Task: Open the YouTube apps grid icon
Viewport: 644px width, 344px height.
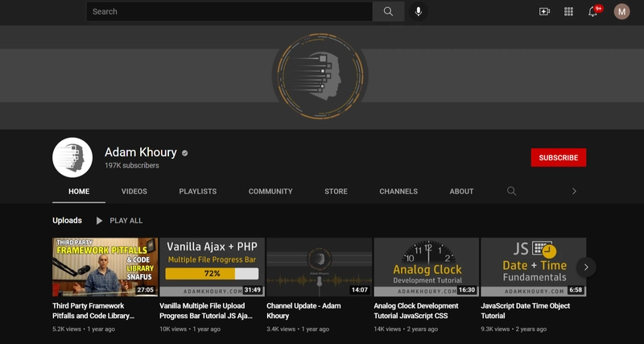Action: point(568,11)
